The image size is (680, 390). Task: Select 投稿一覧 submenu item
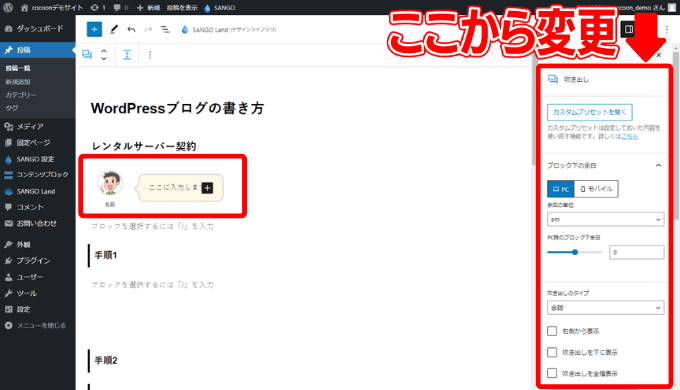click(x=18, y=68)
